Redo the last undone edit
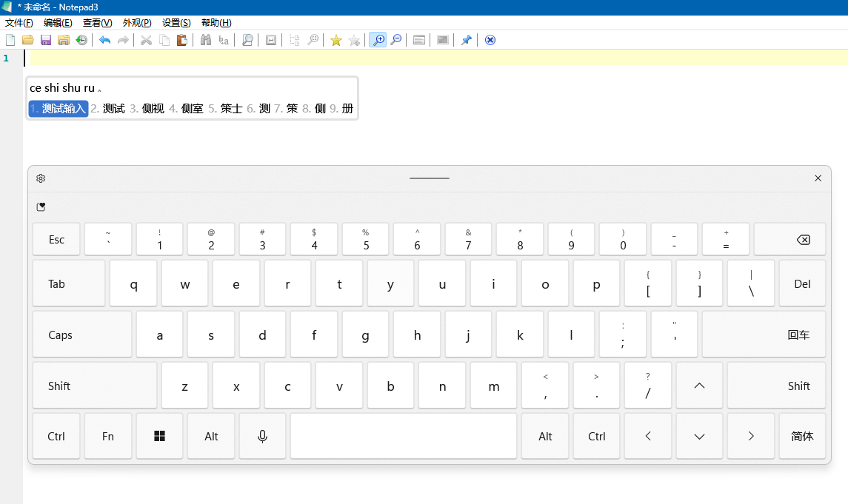Viewport: 848px width, 504px height. (x=123, y=40)
